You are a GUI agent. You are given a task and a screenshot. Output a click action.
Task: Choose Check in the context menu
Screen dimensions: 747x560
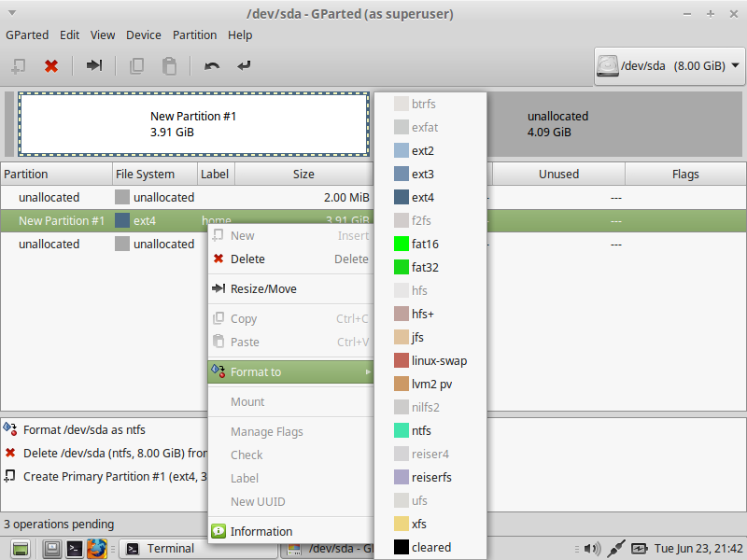290,455
